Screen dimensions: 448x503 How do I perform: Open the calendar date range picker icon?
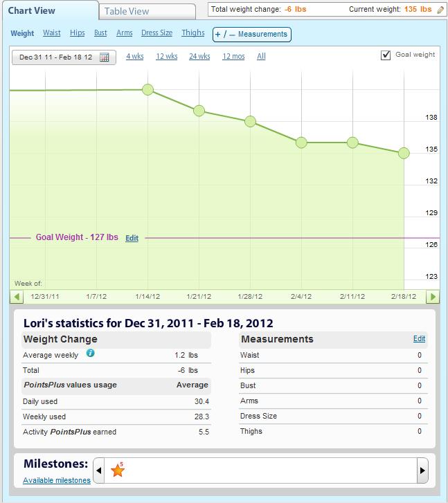coord(104,57)
